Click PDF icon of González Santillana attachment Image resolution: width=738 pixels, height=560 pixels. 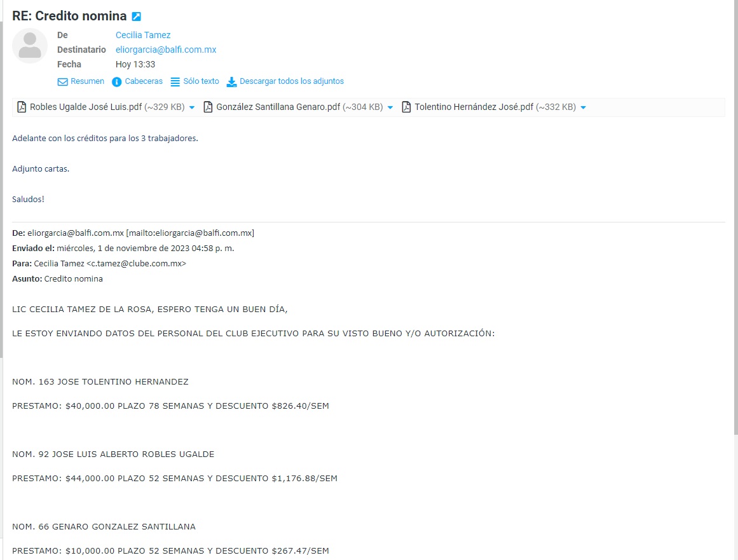[x=208, y=107]
